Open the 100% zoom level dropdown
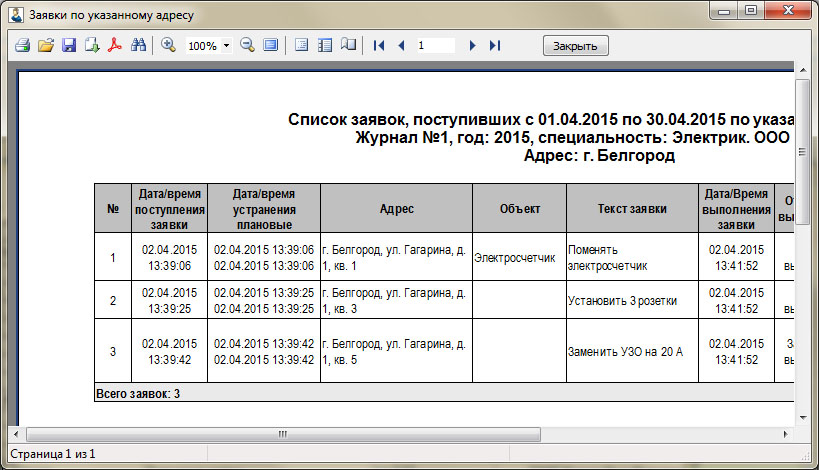 [x=226, y=46]
